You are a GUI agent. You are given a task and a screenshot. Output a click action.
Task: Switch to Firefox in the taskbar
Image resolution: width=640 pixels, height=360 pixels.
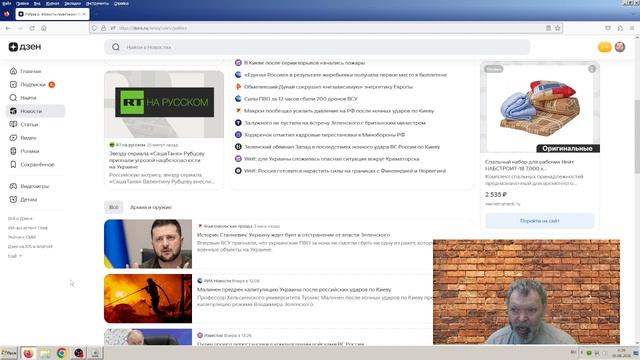(28, 353)
